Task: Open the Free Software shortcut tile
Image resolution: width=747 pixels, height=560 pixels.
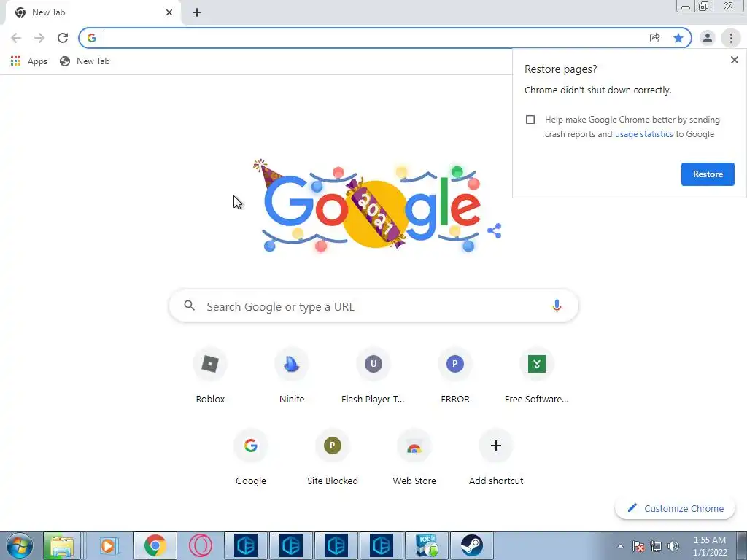Action: (x=536, y=377)
